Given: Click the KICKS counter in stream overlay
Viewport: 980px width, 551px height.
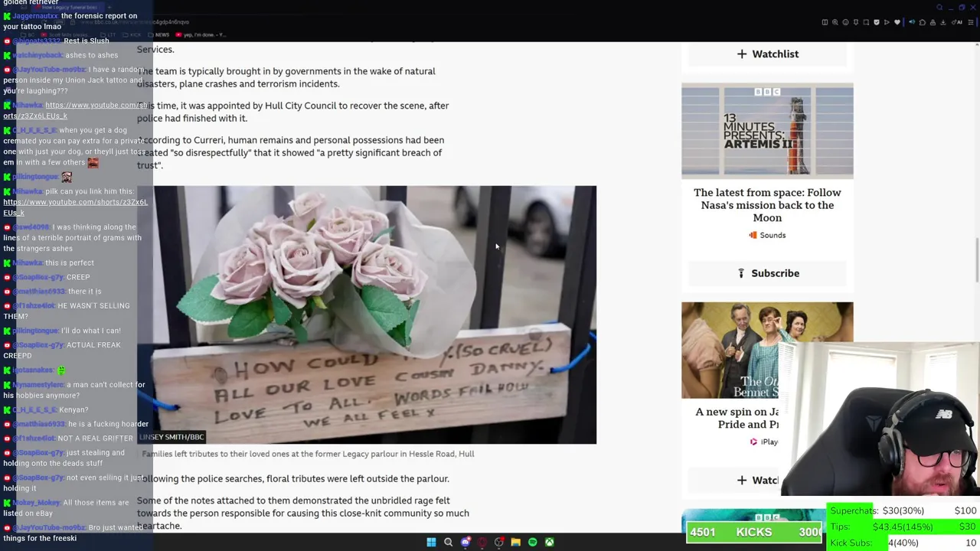Looking at the screenshot, I should click(x=754, y=532).
